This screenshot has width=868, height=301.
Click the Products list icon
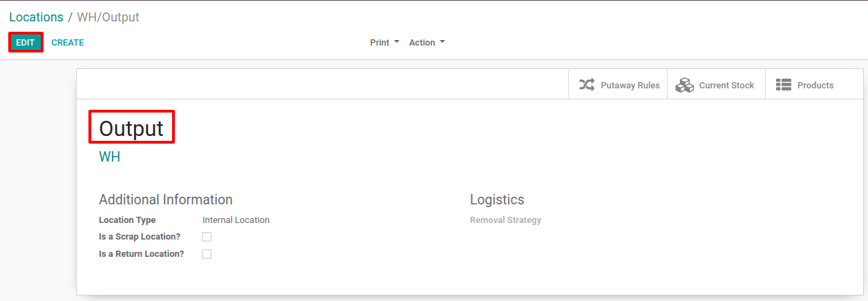point(783,85)
